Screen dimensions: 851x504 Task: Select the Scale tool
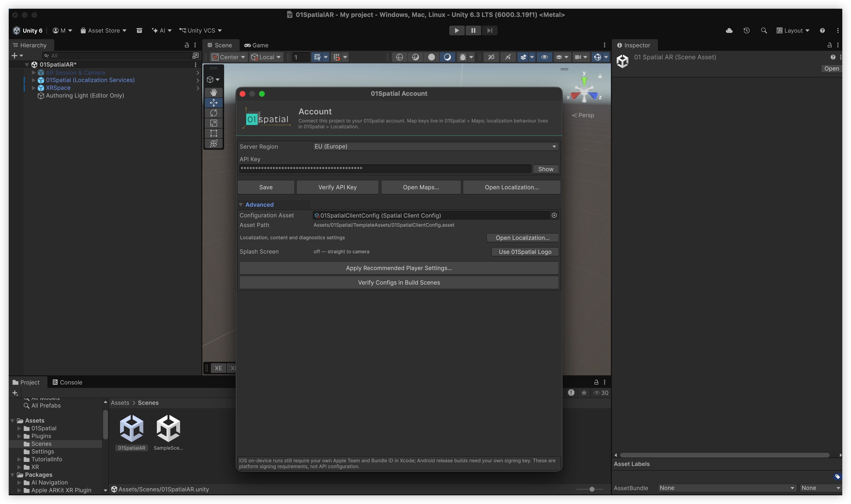coord(213,123)
